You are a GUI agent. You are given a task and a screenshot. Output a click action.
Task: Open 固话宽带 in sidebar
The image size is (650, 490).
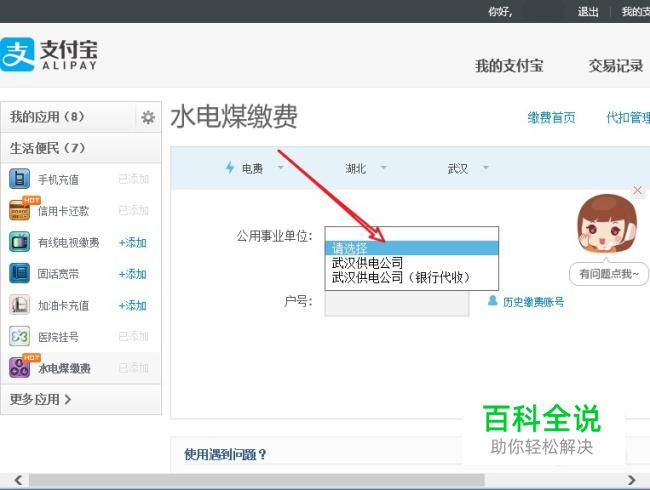pos(58,274)
